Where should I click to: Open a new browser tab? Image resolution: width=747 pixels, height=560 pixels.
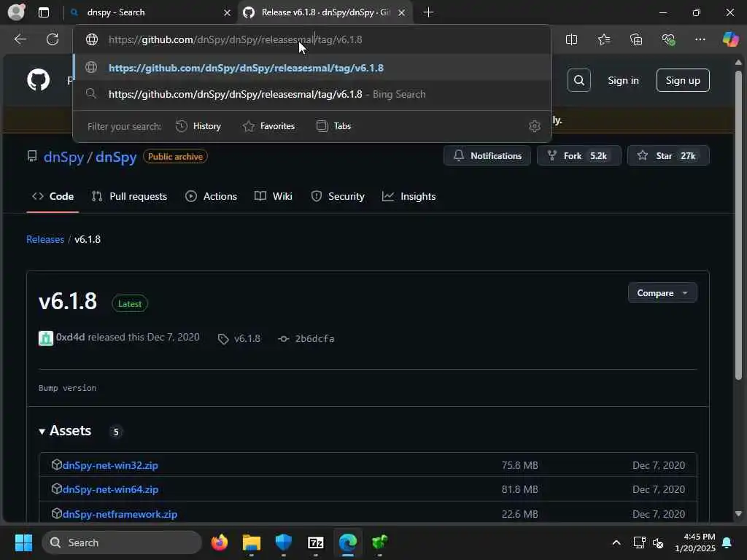tap(428, 12)
